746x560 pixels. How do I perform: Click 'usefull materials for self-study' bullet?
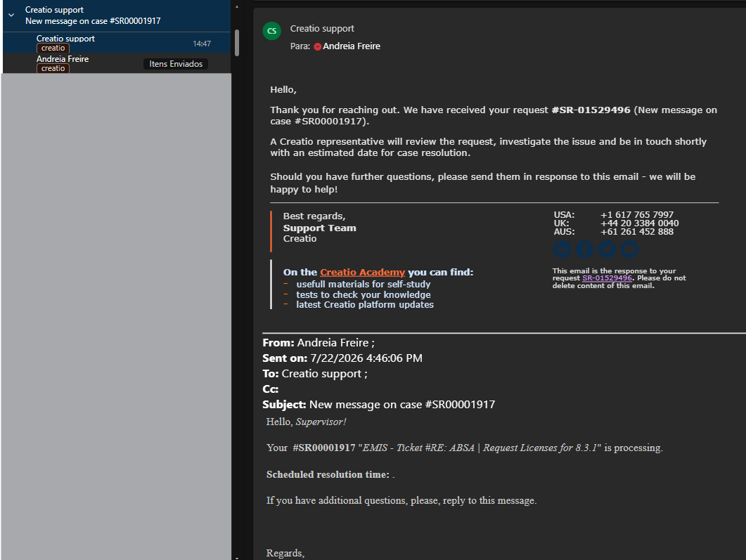point(363,285)
